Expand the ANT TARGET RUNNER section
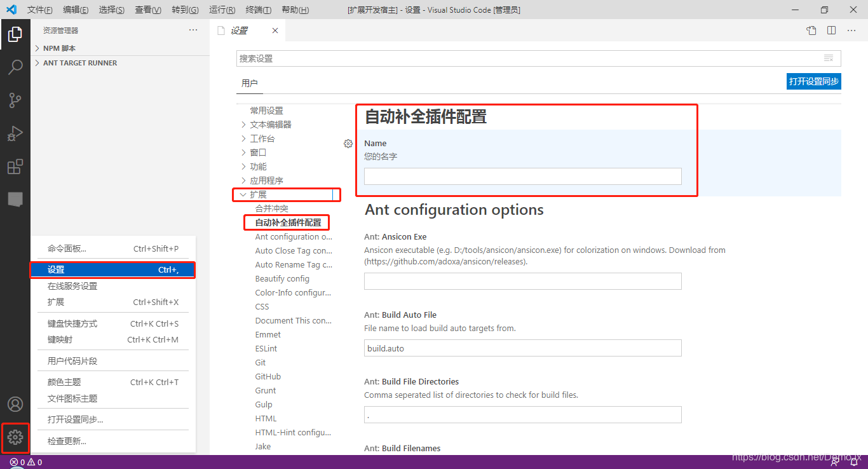Viewport: 868px width, 469px height. click(x=120, y=63)
